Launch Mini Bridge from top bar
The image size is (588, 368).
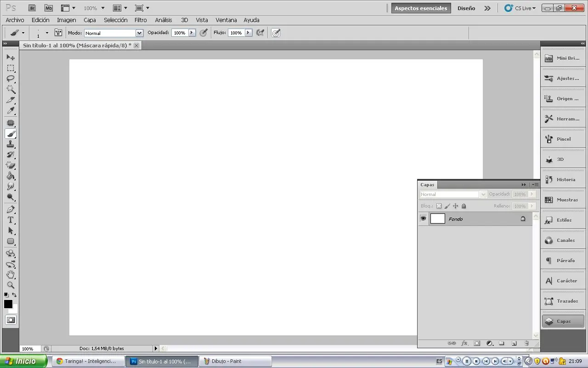click(49, 8)
